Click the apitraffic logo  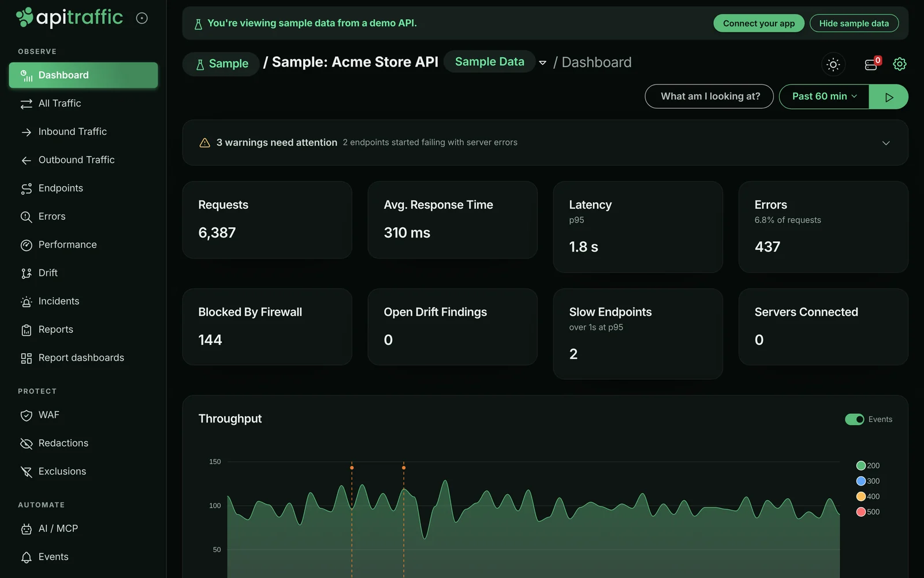[69, 17]
